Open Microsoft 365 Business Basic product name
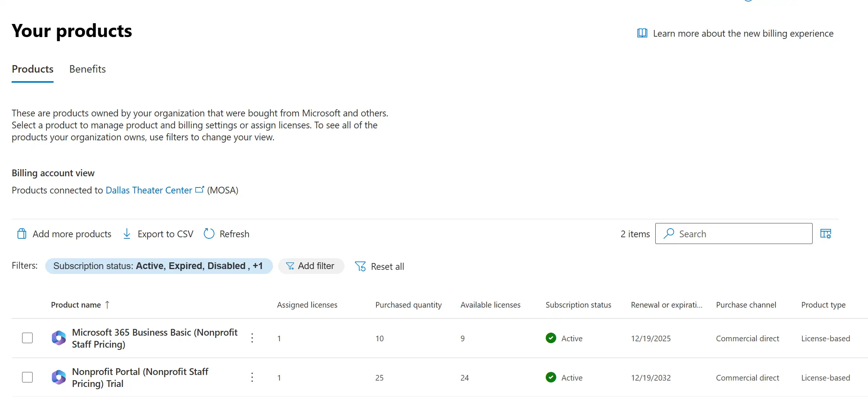 (155, 338)
